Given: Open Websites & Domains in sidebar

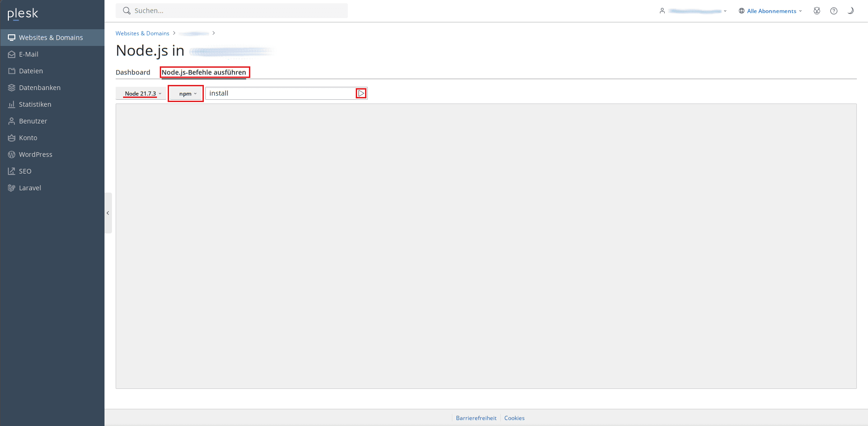Looking at the screenshot, I should pyautogui.click(x=52, y=38).
